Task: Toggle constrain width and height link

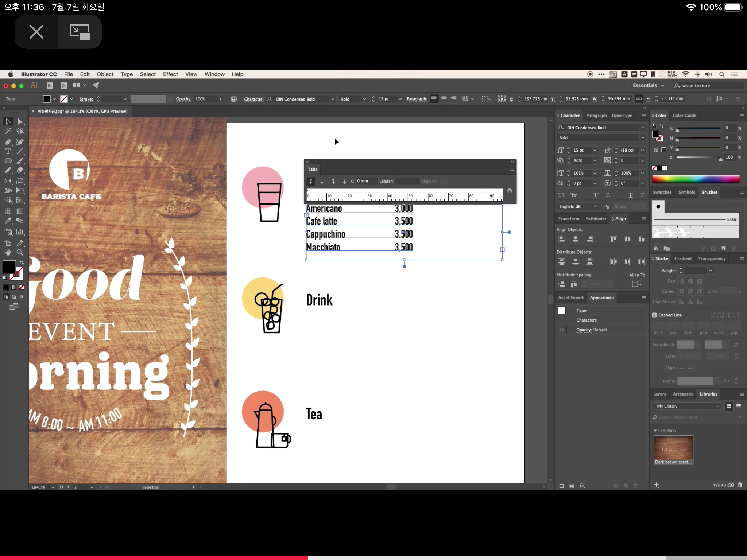Action: pos(639,99)
